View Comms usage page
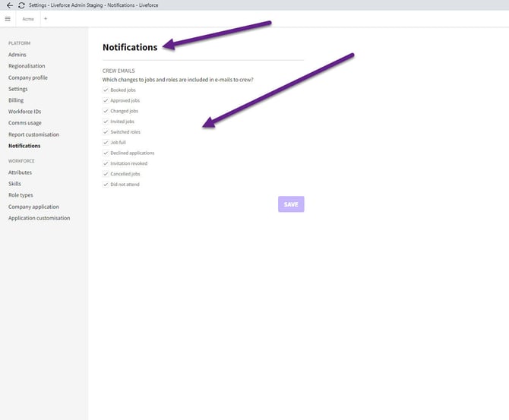The image size is (509, 420). (x=24, y=123)
